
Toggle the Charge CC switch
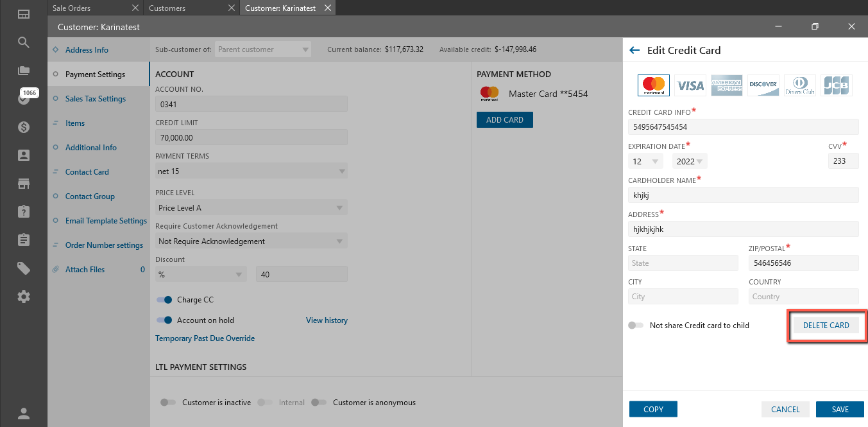click(165, 300)
